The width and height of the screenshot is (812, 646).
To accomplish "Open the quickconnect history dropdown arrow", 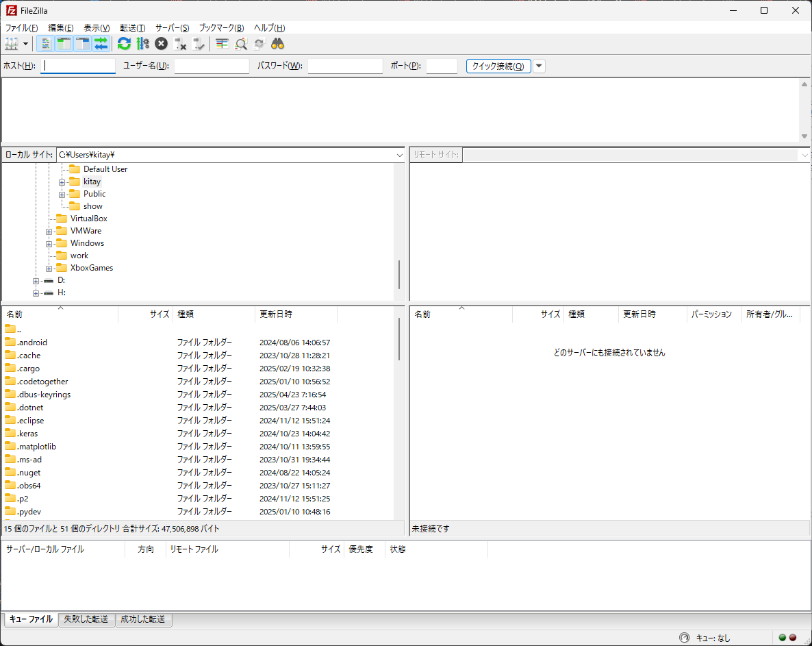I will pos(539,66).
